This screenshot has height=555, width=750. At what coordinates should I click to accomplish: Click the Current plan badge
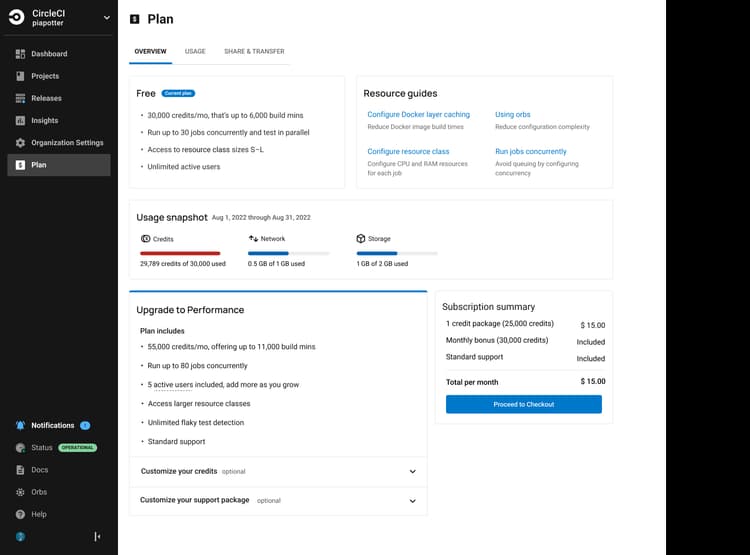point(178,93)
